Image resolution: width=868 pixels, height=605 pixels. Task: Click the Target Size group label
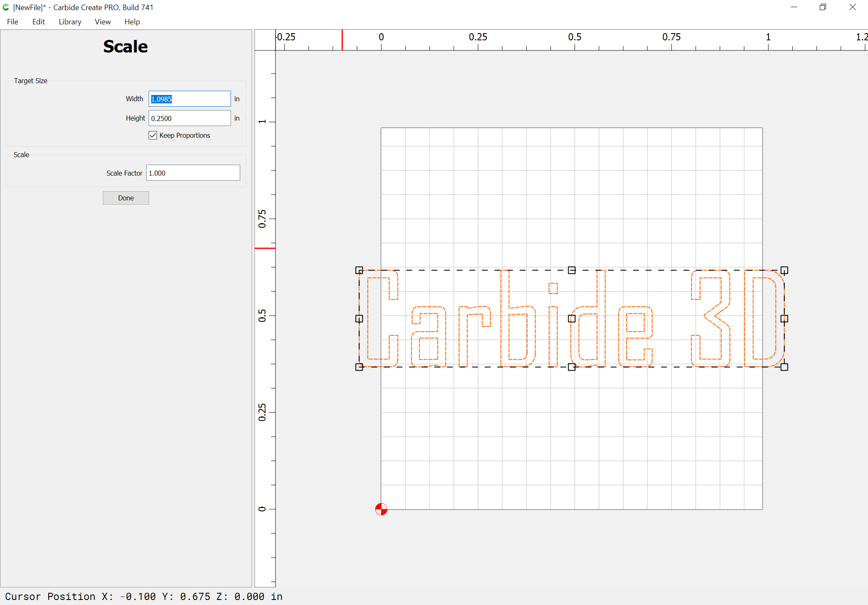(31, 81)
